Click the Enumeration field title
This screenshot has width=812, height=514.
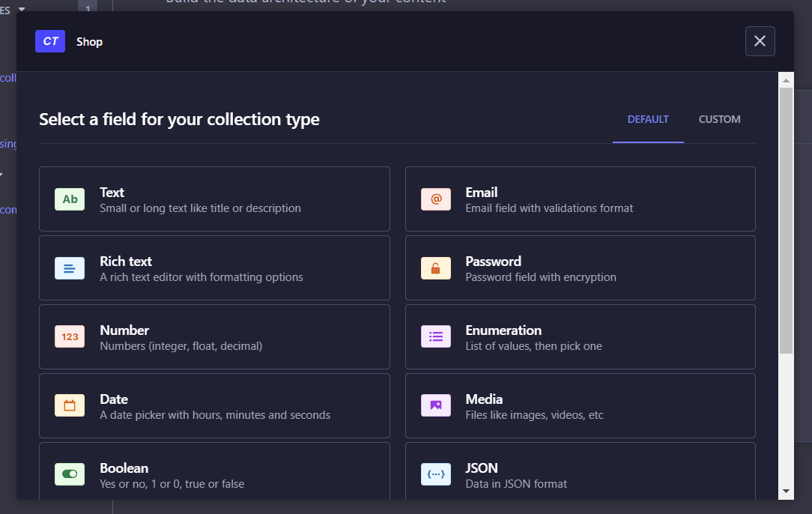(x=503, y=330)
